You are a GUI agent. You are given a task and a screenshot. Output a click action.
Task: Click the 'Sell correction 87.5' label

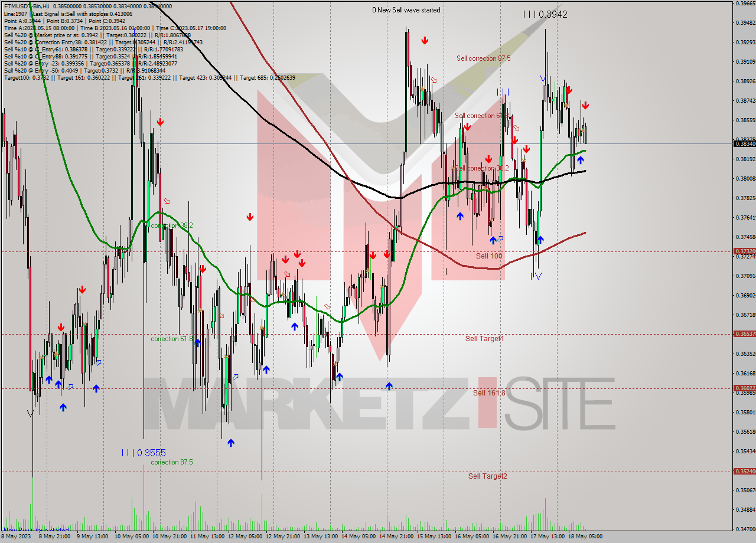coord(483,58)
